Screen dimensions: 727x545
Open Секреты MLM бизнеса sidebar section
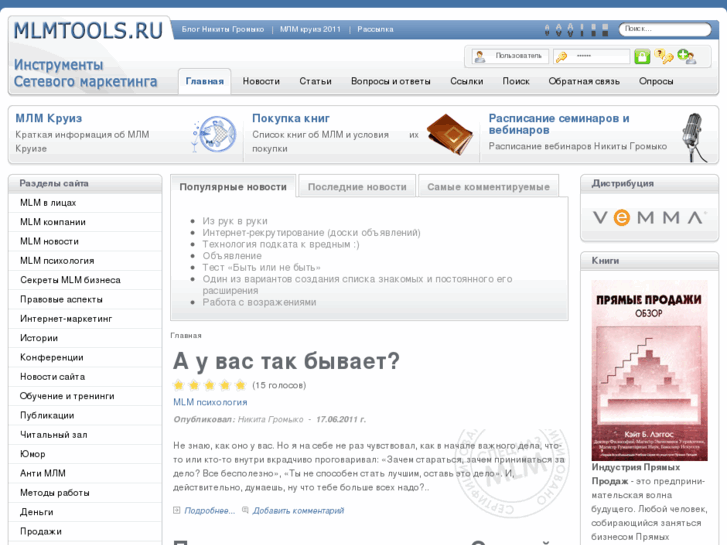click(85, 280)
